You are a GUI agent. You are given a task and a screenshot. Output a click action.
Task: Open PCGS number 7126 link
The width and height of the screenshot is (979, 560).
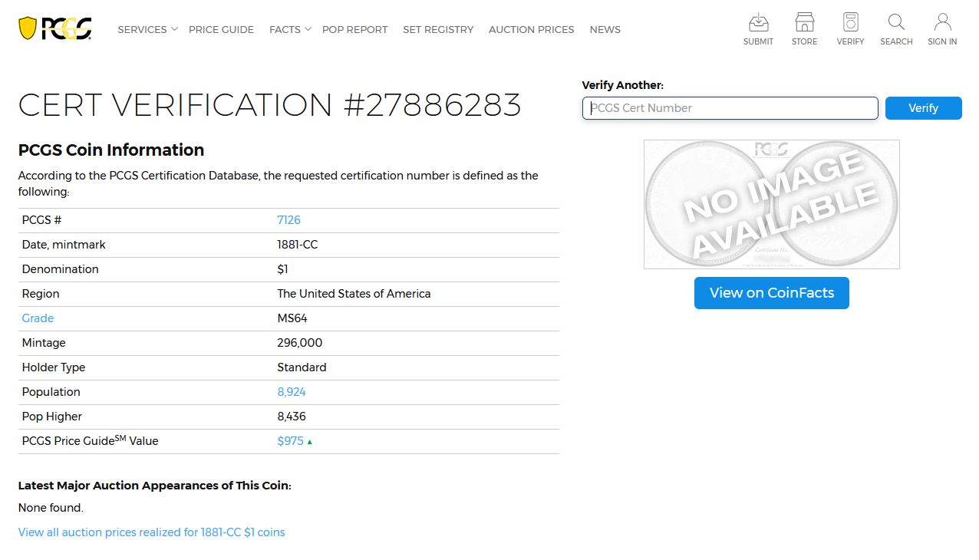coord(288,220)
